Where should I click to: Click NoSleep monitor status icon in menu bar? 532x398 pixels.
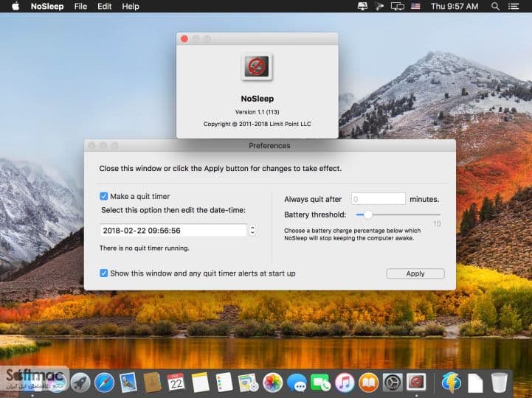click(362, 7)
